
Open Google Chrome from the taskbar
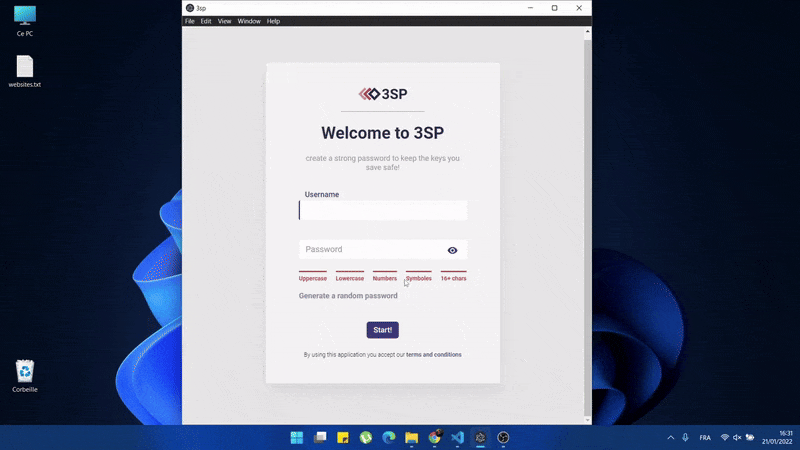[435, 438]
